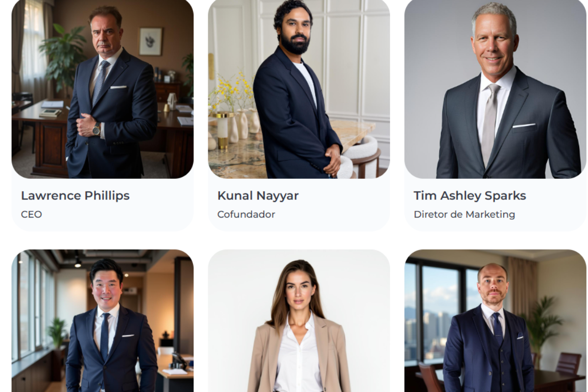Image resolution: width=588 pixels, height=392 pixels.
Task: Open Lawrence Phillips' profile photo
Action: pyautogui.click(x=102, y=89)
